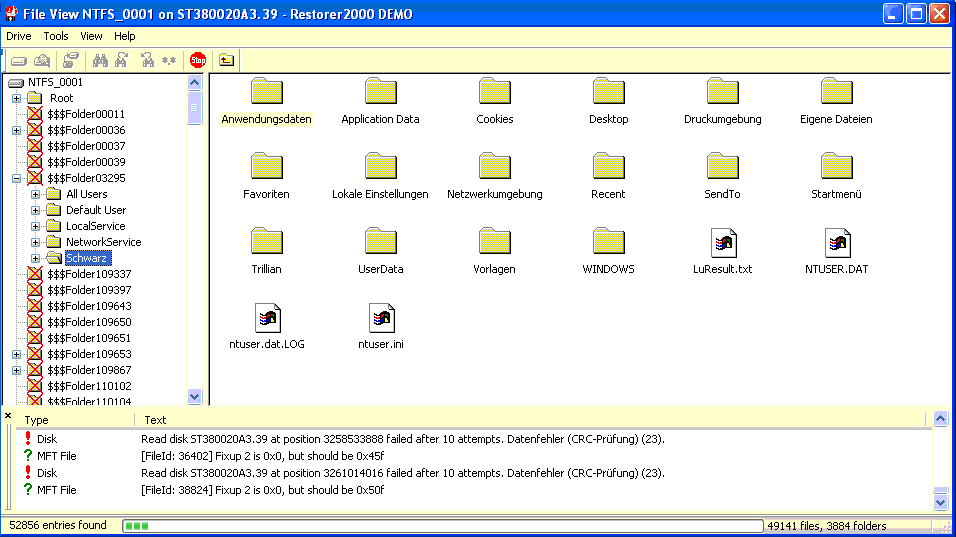This screenshot has height=537, width=956.
Task: Select the Startmenü folder
Action: (x=836, y=176)
